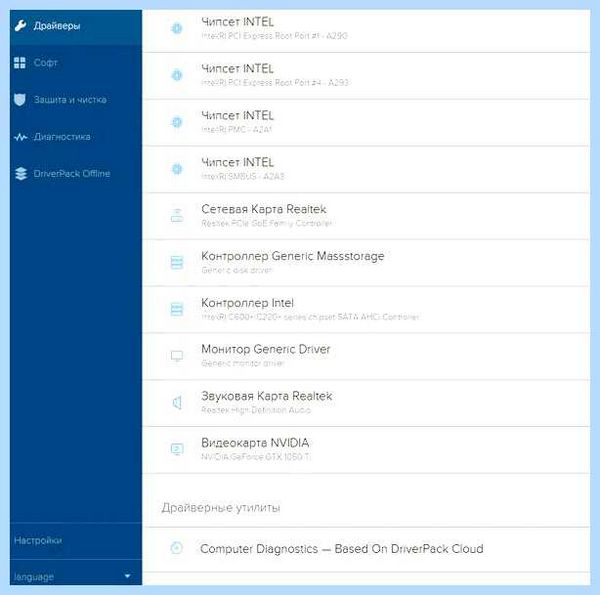Open the DriverPack Offline sidebar section
The width and height of the screenshot is (600, 595).
pos(76,173)
